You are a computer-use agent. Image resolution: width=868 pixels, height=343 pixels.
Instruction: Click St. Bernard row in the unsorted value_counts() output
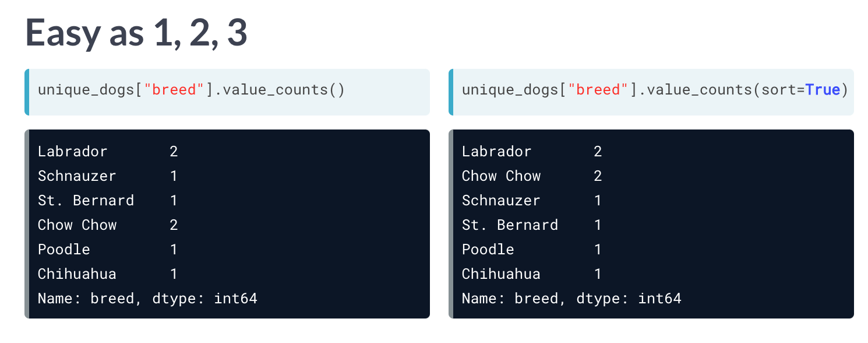pyautogui.click(x=108, y=201)
